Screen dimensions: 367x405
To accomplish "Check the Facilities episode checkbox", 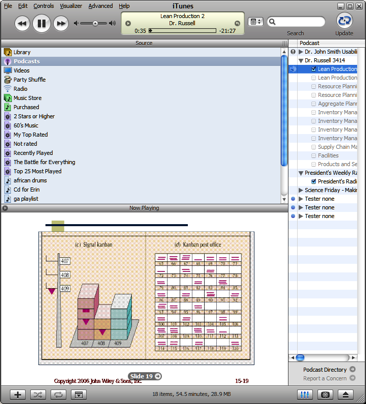I will (313, 156).
